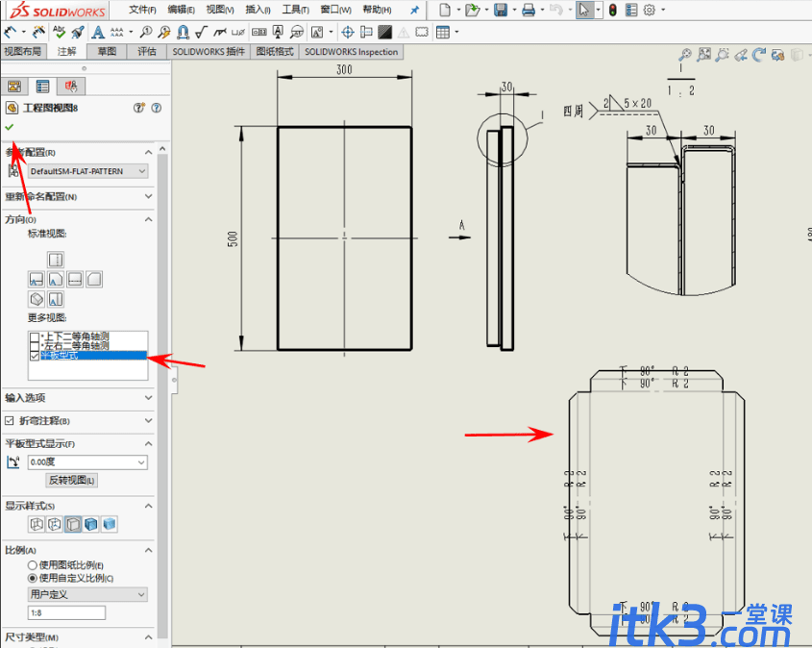This screenshot has height=648, width=812.
Task: Select the Wireframe display style icon
Action: pyautogui.click(x=37, y=524)
